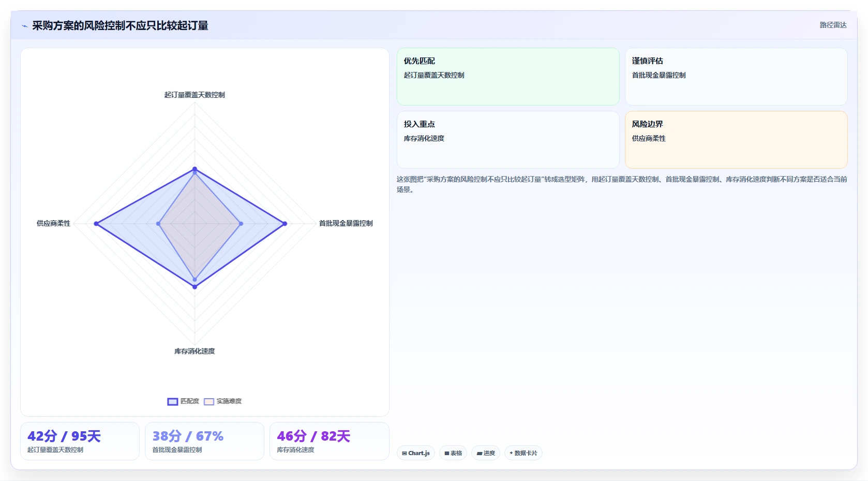Viewport: 868px width, 481px height.
Task: Click the 38分 / 67% metric card
Action: coord(204,441)
